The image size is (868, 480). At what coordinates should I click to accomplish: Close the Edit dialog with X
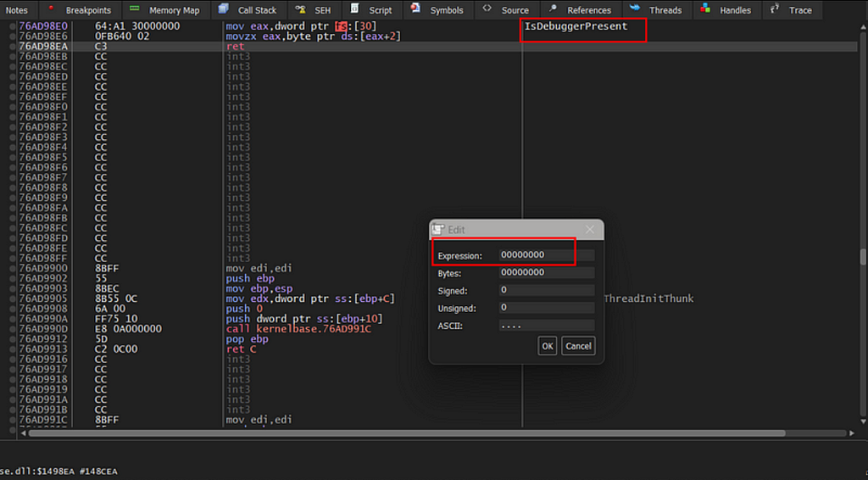[x=590, y=229]
